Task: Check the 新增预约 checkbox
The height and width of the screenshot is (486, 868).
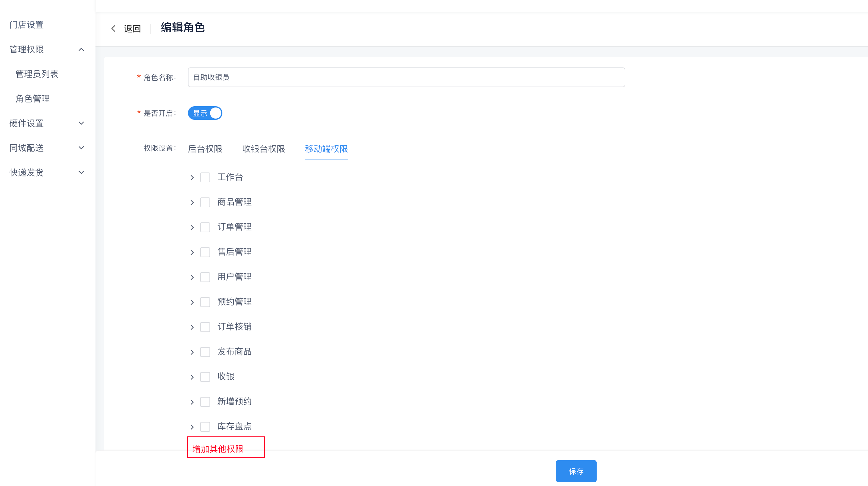Action: [205, 402]
